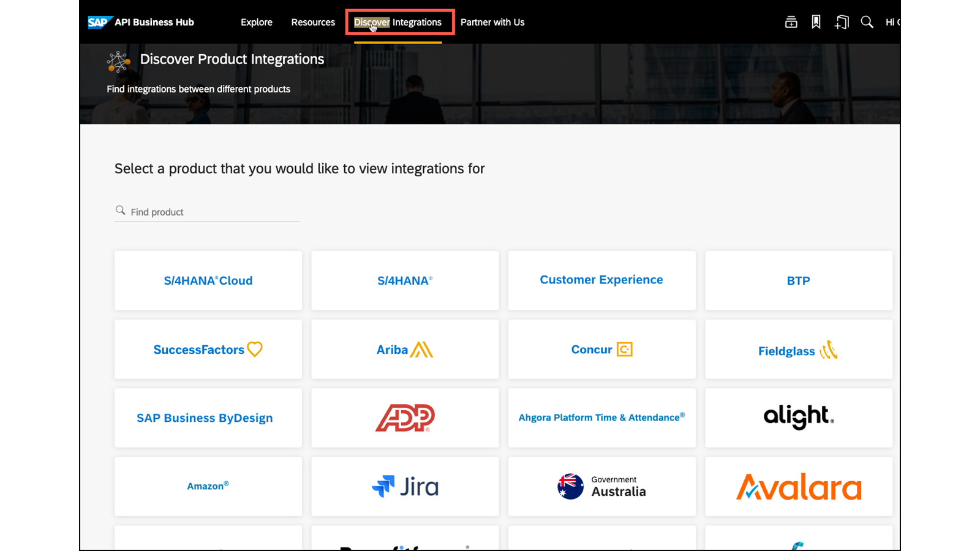
Task: Open the stacked cards plus icon in header
Action: click(x=791, y=22)
